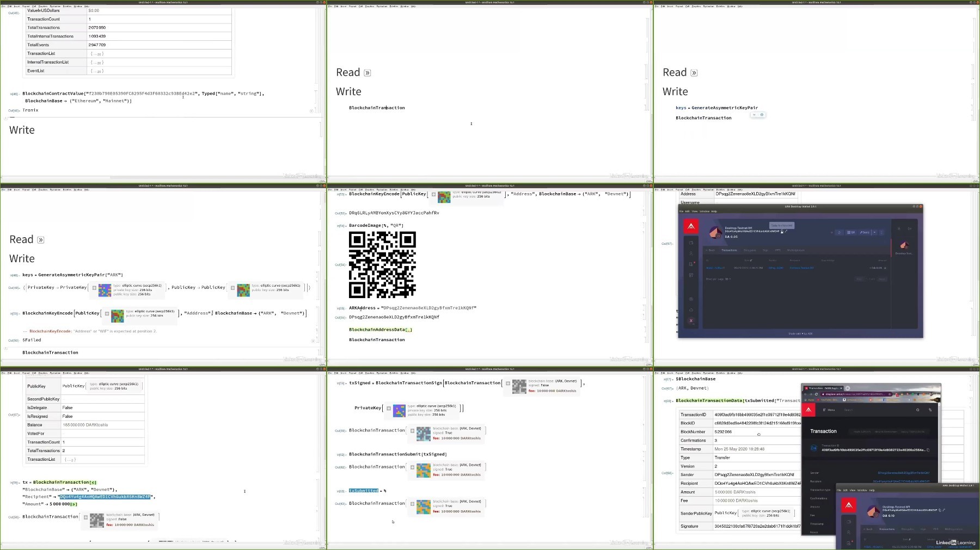This screenshot has width=980, height=550.
Task: Click the wallet avatar in large wallet's right panel
Action: click(x=904, y=245)
